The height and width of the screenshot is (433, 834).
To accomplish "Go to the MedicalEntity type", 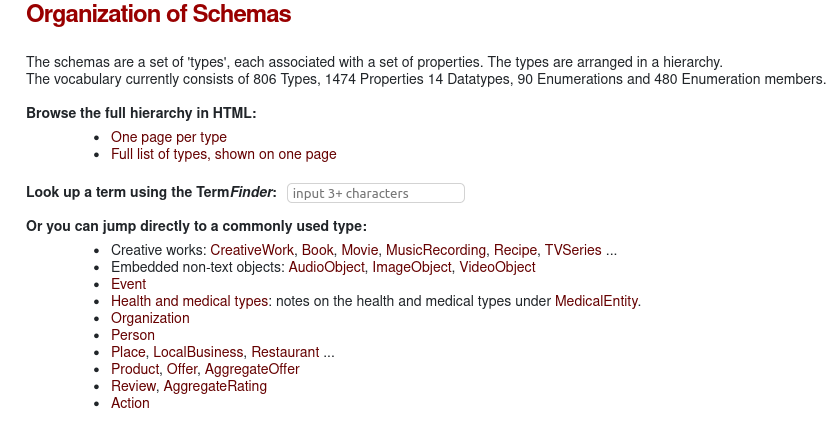I will [x=596, y=301].
